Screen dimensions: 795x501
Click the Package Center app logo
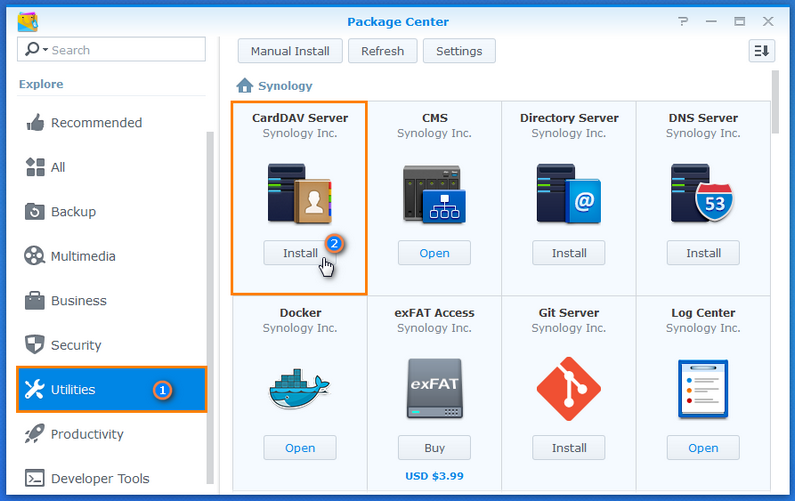tap(28, 22)
